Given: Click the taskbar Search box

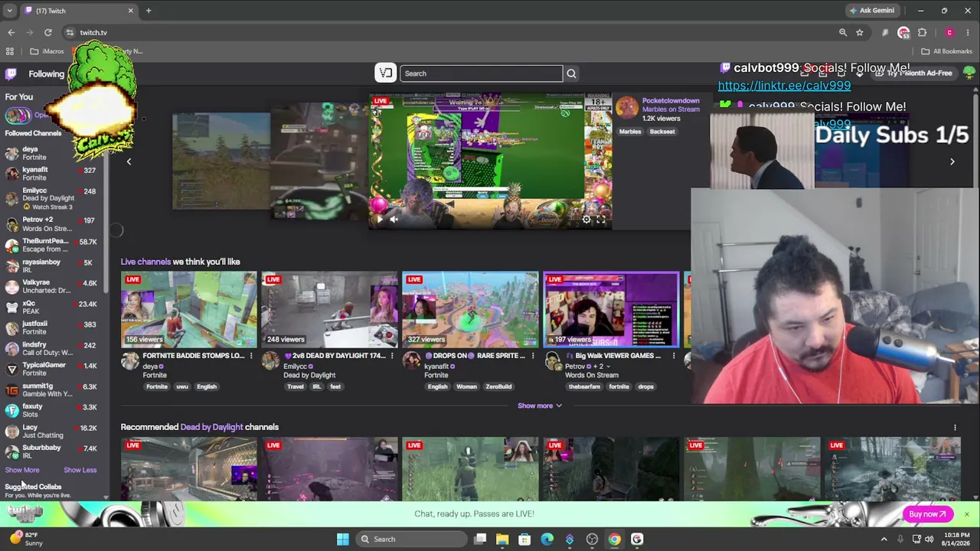Looking at the screenshot, I should (411, 539).
